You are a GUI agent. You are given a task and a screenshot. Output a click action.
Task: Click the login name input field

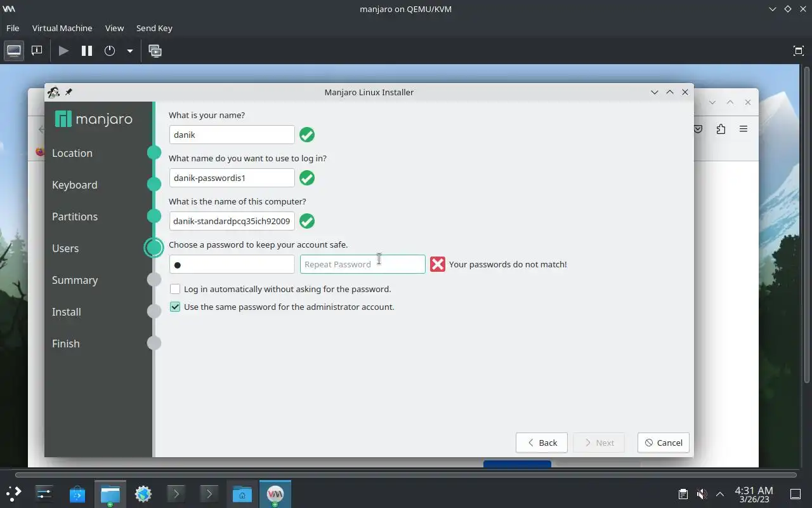232,178
